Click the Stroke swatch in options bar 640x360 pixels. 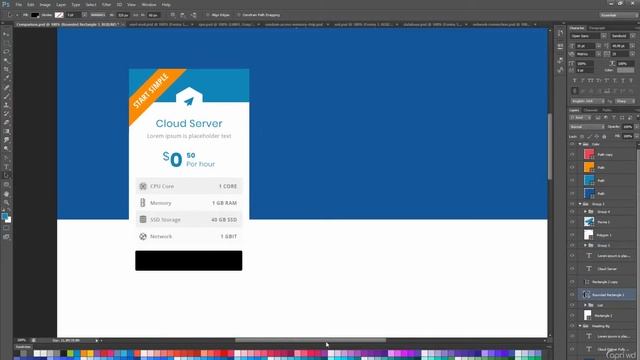[x=59, y=15]
